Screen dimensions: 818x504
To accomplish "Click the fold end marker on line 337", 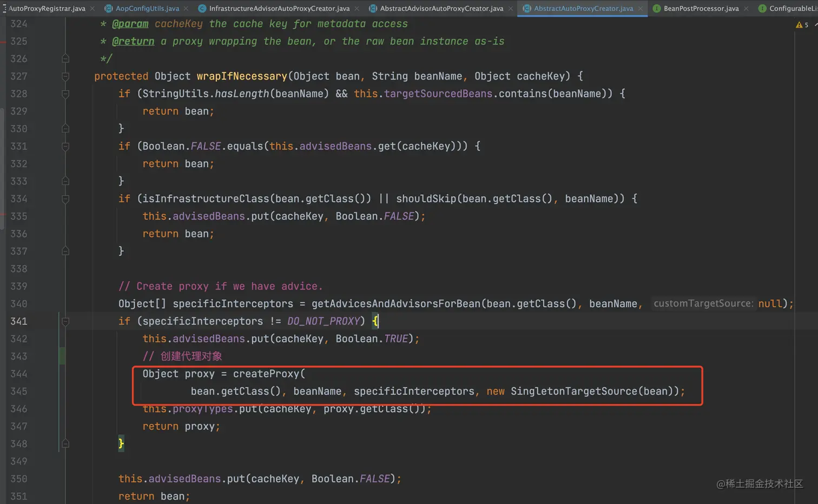I will (x=65, y=251).
